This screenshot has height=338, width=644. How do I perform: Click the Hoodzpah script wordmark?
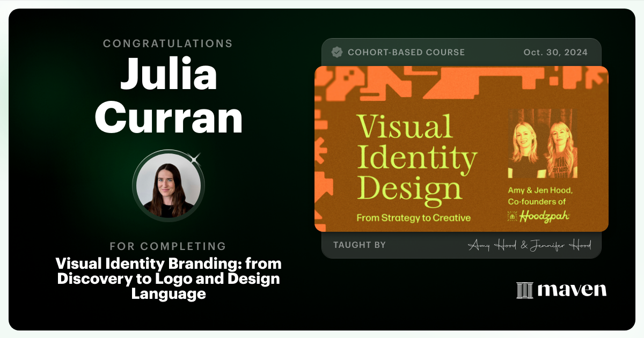(545, 216)
